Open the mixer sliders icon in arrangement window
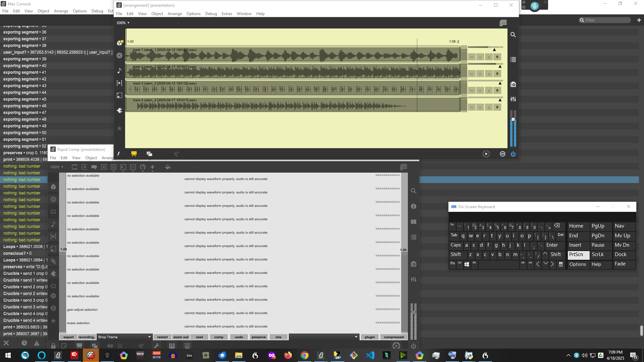Image resolution: width=644 pixels, height=362 pixels. click(x=513, y=99)
